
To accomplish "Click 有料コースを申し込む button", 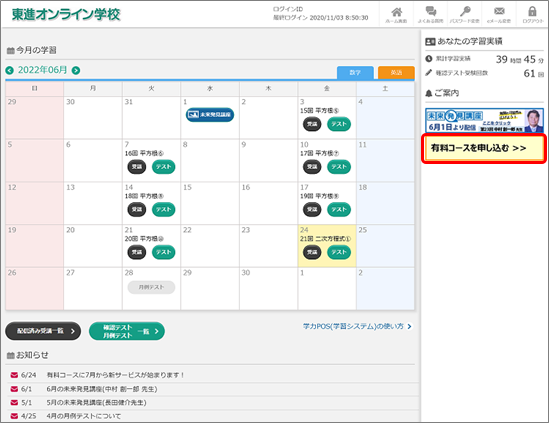I will [484, 148].
